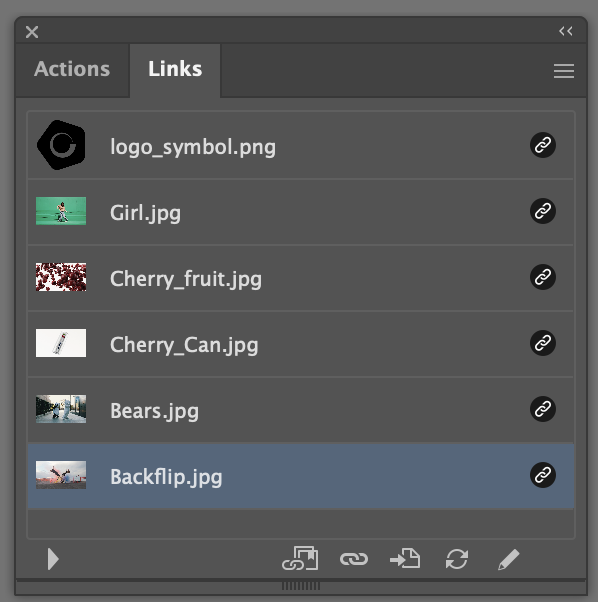The height and width of the screenshot is (602, 598).
Task: Click linked status icon for Cherry_Can.jpg
Action: (543, 343)
